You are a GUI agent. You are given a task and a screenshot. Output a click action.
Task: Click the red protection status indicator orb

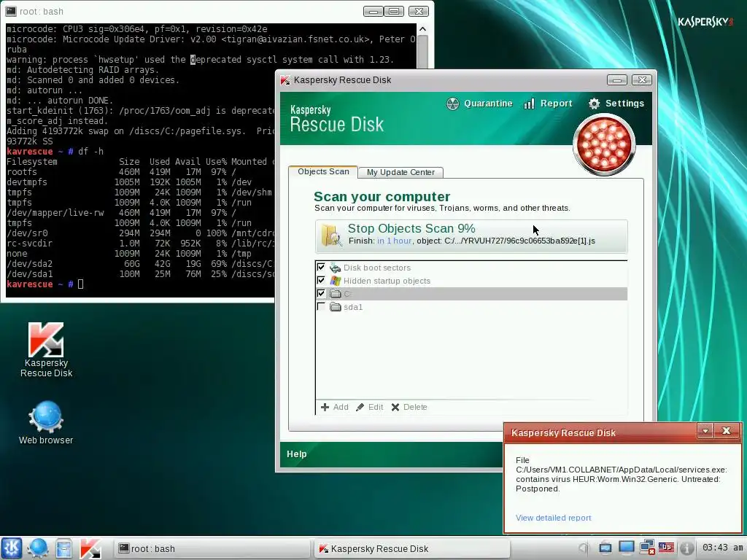tap(604, 144)
